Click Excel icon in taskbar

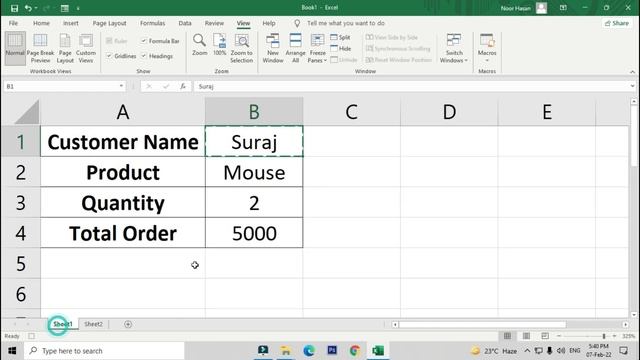[378, 351]
